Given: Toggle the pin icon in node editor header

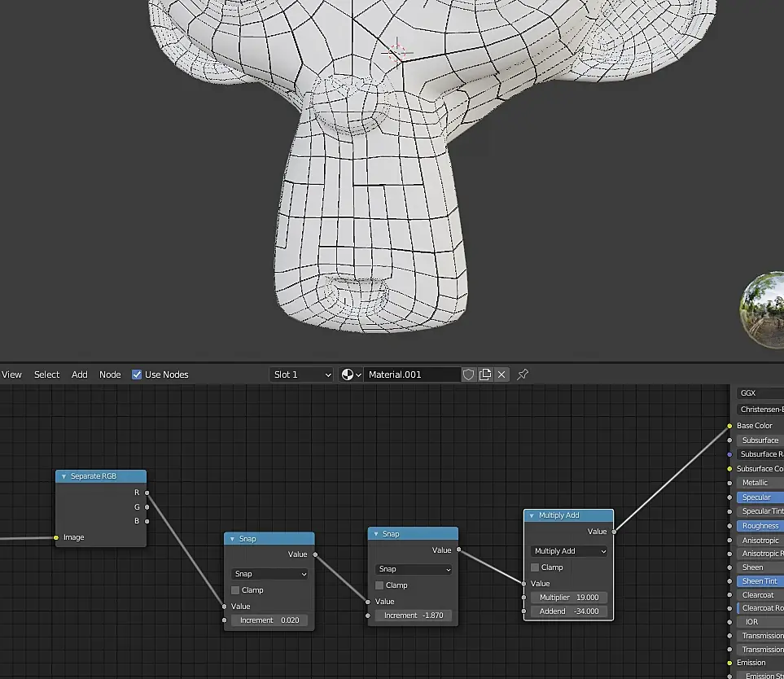Looking at the screenshot, I should pos(523,375).
